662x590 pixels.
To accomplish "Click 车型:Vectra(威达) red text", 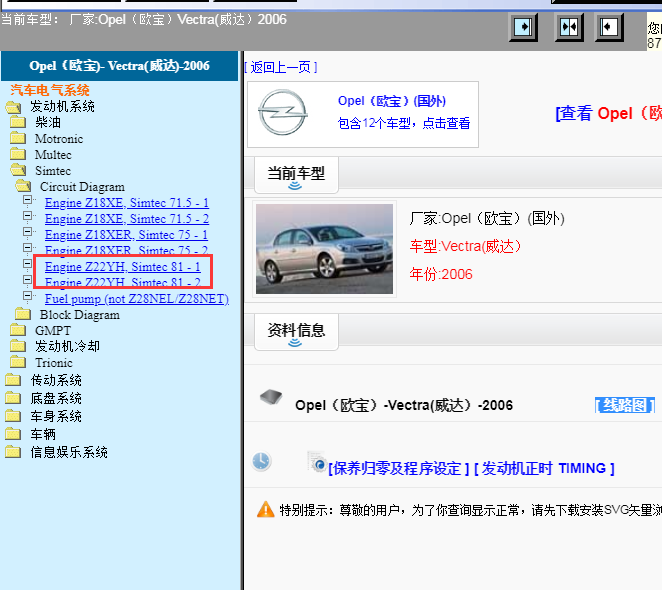I will pyautogui.click(x=465, y=246).
